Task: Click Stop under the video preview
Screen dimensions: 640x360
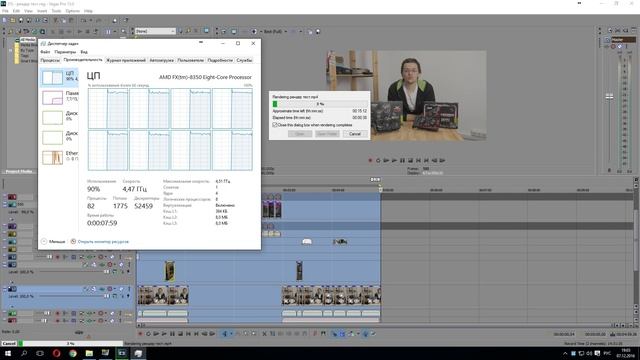Action: coord(411,160)
